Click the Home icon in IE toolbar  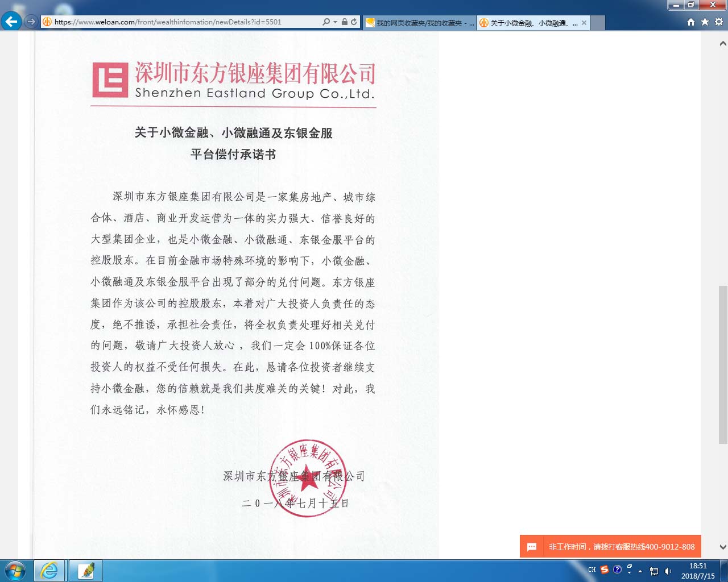click(690, 22)
